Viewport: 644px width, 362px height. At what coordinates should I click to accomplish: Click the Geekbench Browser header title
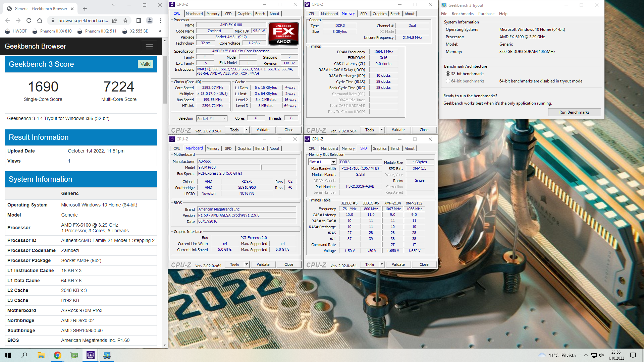(x=35, y=47)
